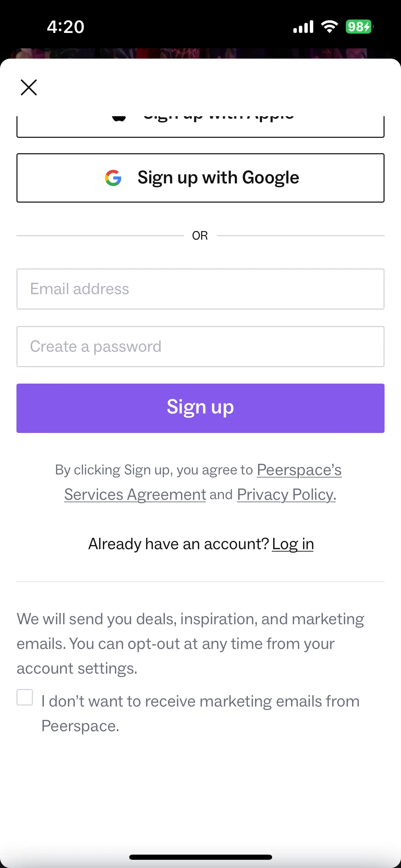Tap the Google logo icon

[x=113, y=178]
